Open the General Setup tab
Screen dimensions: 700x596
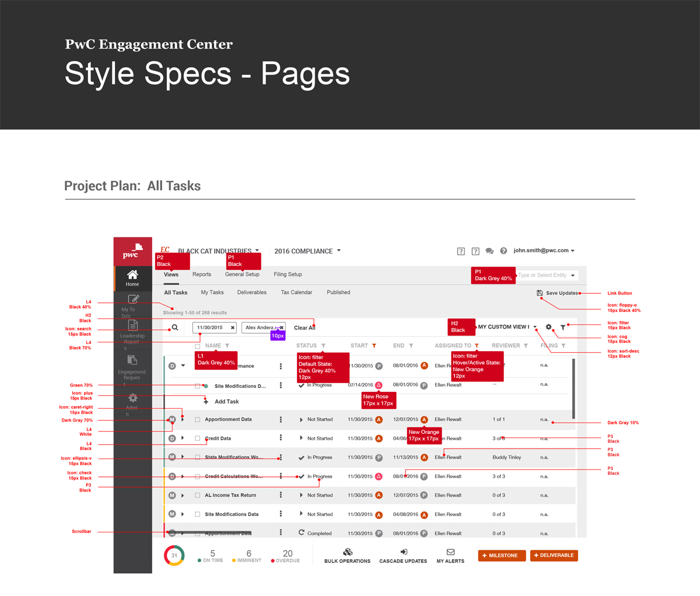coord(242,275)
